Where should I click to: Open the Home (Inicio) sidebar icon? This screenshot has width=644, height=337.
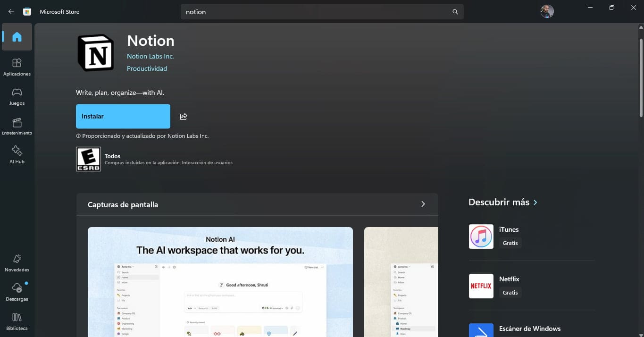17,37
